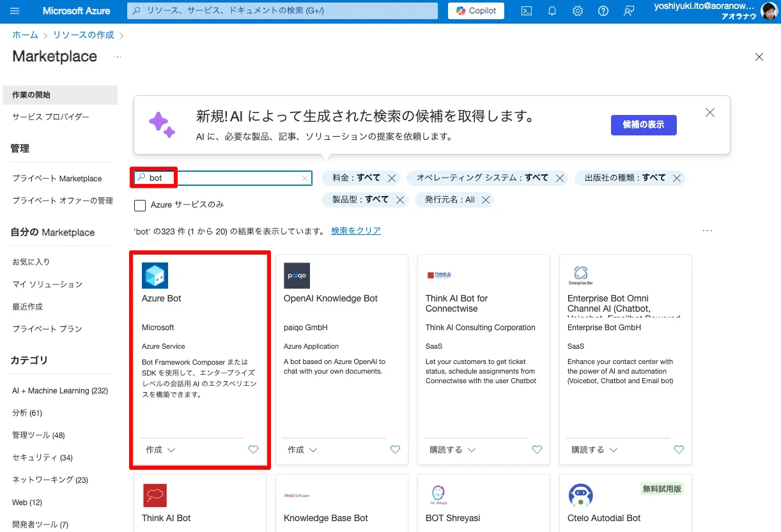Open portal settings gear
The height and width of the screenshot is (532, 781).
(x=578, y=11)
